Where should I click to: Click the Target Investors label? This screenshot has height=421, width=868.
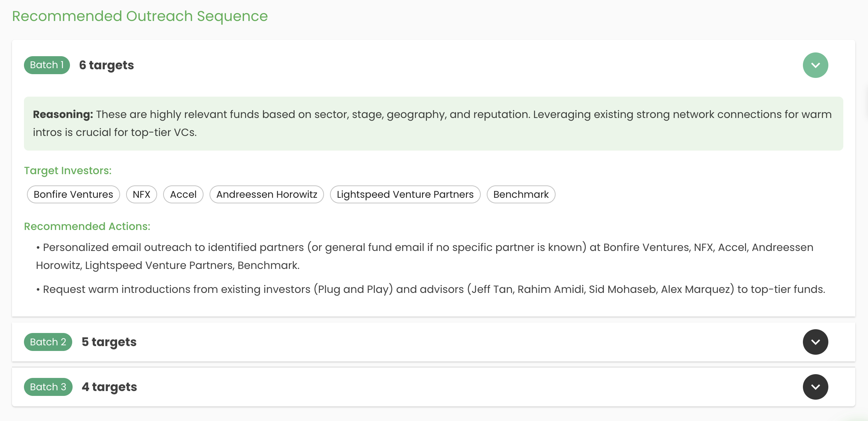point(68,170)
